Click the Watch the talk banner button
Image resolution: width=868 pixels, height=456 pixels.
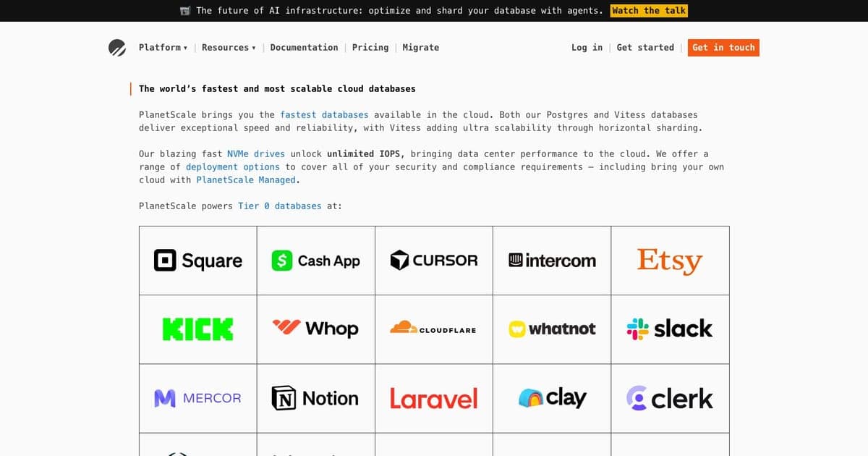pyautogui.click(x=649, y=11)
